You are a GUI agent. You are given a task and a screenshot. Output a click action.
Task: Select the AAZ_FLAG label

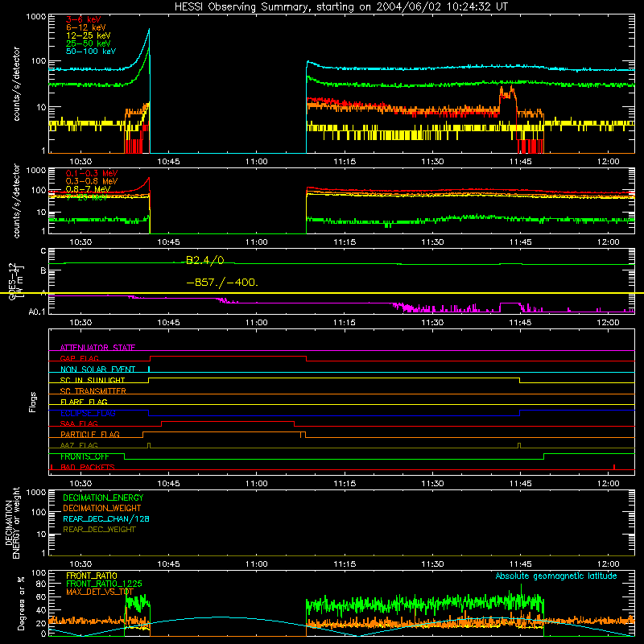pyautogui.click(x=79, y=445)
